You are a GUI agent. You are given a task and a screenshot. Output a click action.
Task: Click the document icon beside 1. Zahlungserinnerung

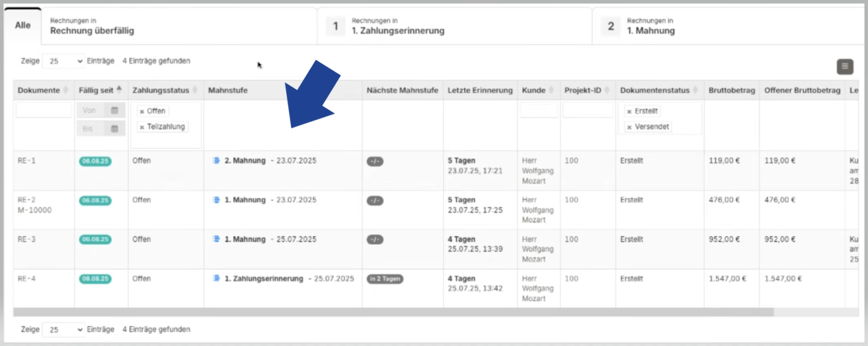(x=216, y=279)
